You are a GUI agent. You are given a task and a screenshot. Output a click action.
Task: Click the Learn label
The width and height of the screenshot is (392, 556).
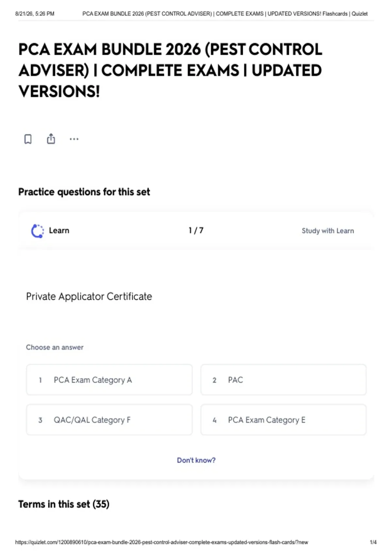click(x=59, y=231)
